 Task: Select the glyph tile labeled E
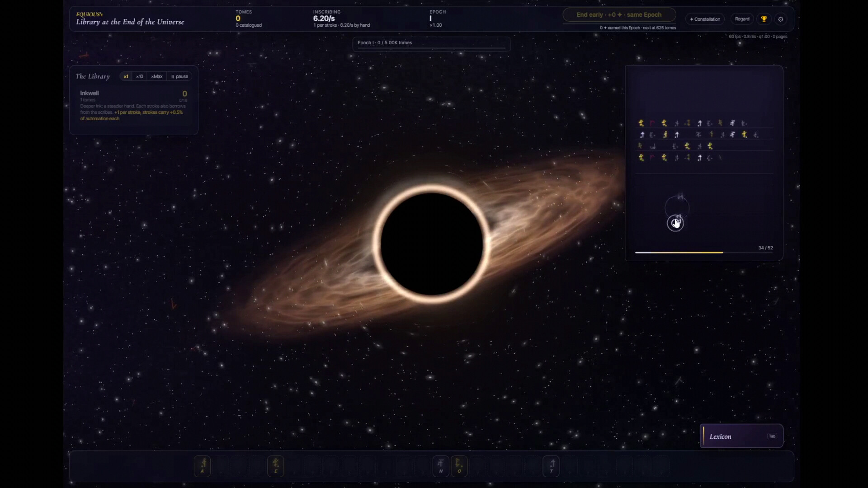(x=275, y=466)
